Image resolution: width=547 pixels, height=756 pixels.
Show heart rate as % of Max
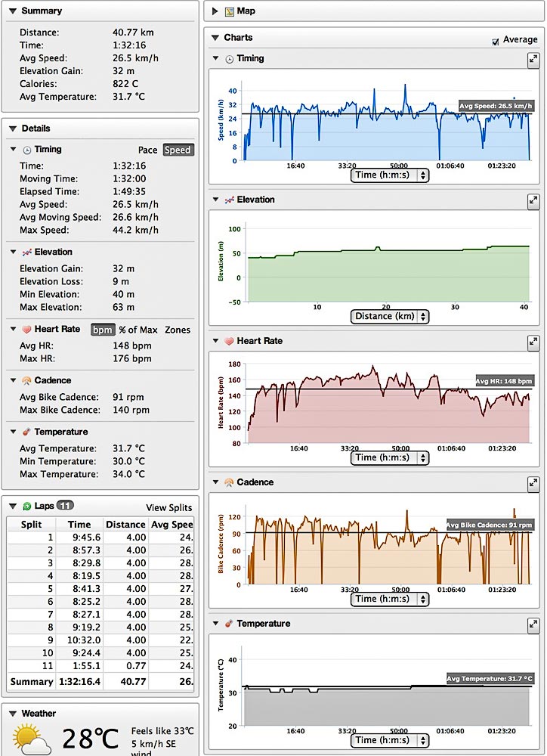tap(137, 330)
